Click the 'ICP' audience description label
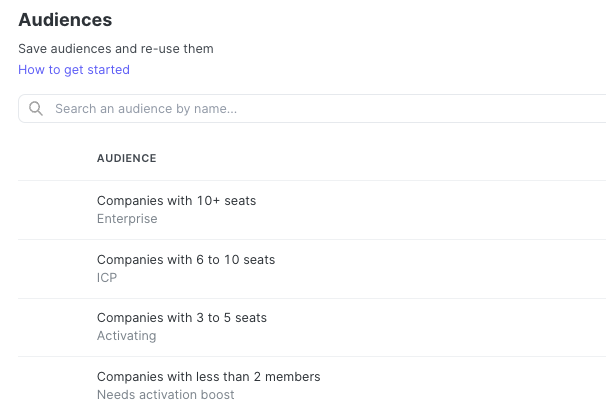Viewport: 606px width, 414px height. tap(107, 277)
